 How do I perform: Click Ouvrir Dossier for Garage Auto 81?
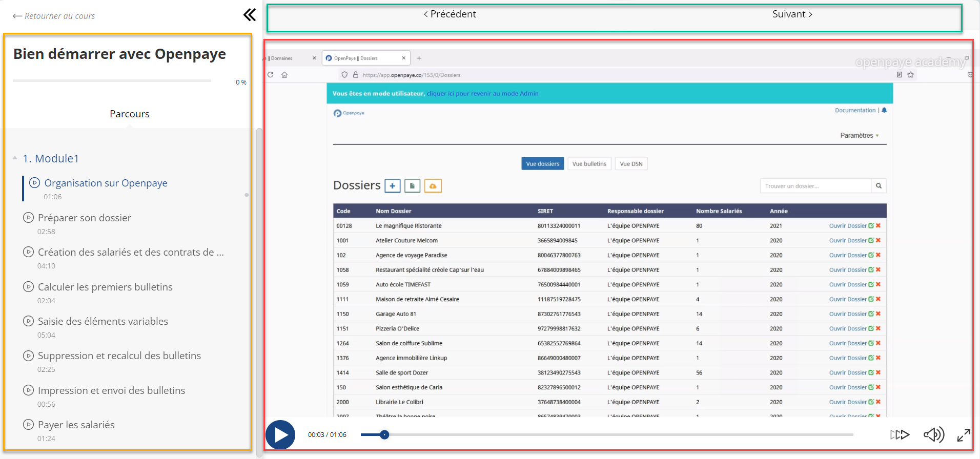[848, 314]
